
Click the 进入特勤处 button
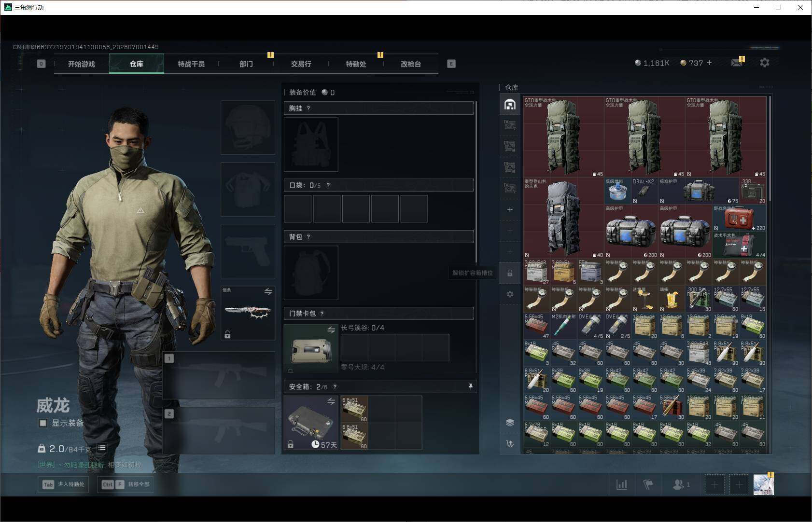pos(63,484)
